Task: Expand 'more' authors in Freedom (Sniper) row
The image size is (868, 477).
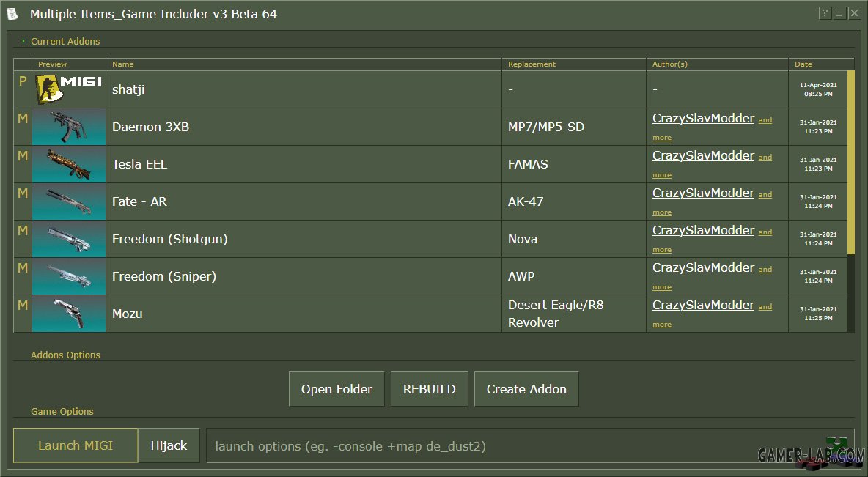Action: click(x=661, y=287)
